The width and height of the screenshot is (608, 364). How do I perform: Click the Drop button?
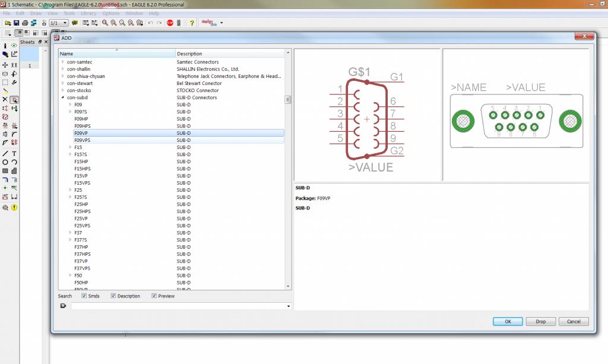click(x=540, y=321)
